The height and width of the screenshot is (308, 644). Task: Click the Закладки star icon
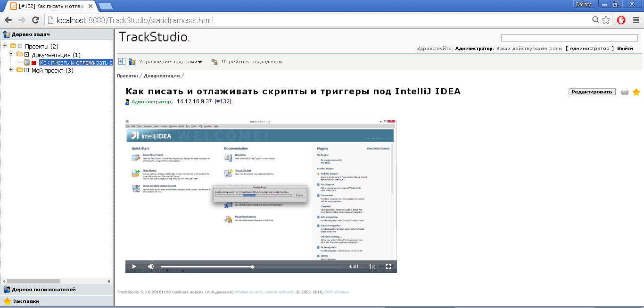tap(7, 301)
